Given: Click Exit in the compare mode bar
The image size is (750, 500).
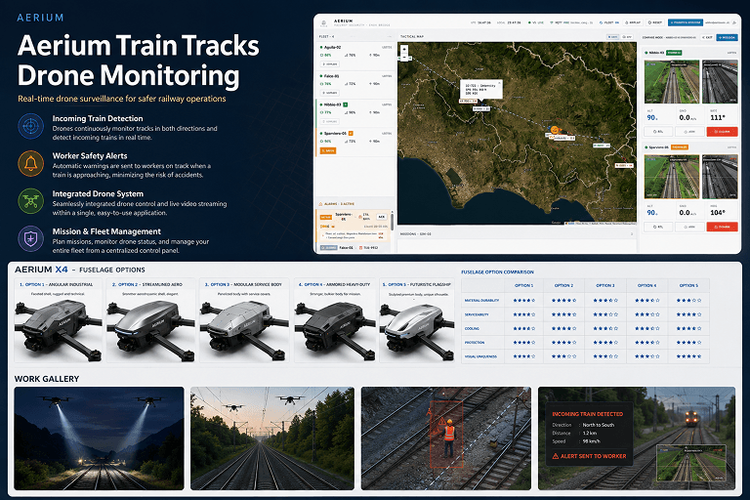Looking at the screenshot, I should [707, 37].
